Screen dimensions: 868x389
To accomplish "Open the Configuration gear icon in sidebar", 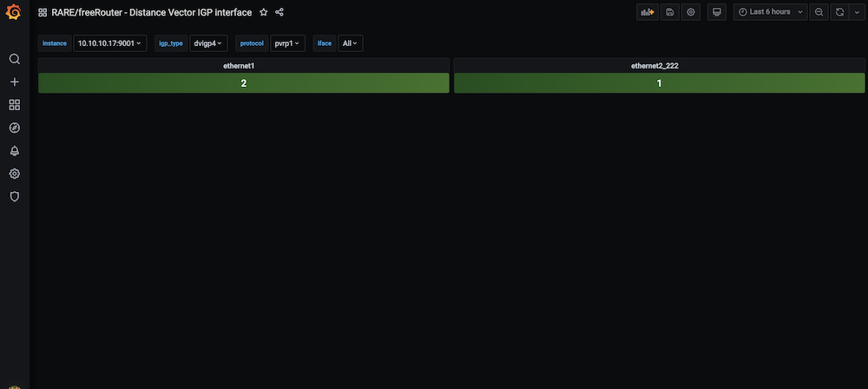I will pyautogui.click(x=15, y=174).
